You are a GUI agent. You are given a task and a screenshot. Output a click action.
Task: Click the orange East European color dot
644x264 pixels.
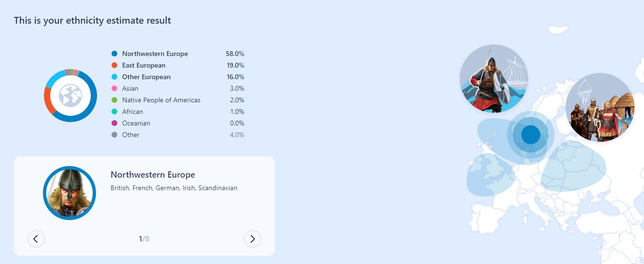(x=114, y=65)
